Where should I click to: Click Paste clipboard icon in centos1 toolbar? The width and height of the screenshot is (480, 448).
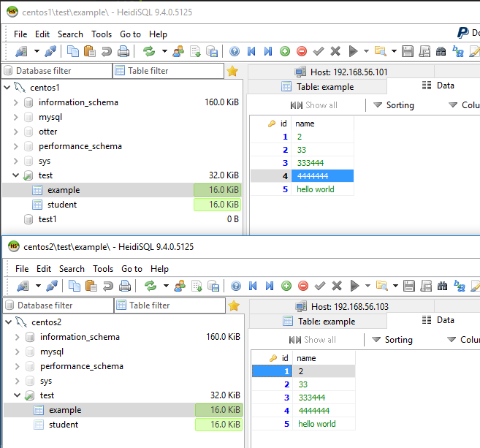coord(90,51)
